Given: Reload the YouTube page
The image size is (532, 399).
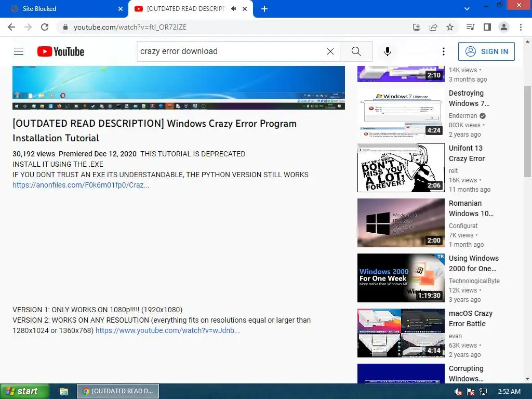Looking at the screenshot, I should point(45,27).
